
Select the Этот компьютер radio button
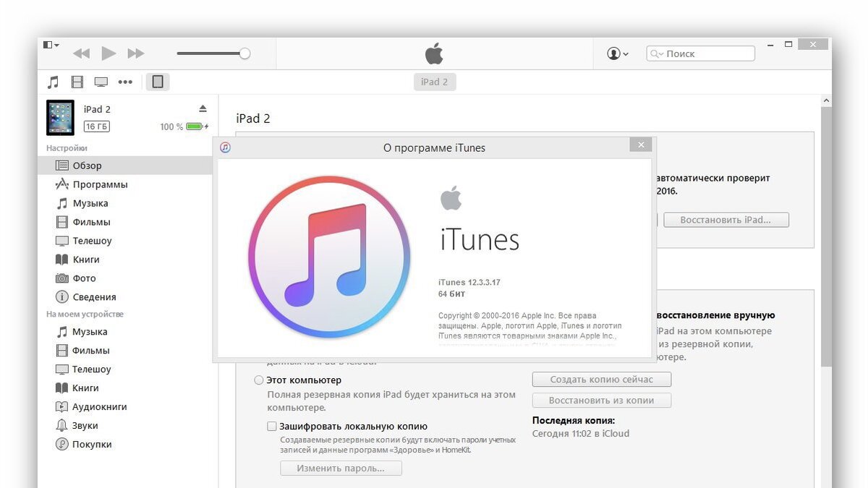point(259,380)
